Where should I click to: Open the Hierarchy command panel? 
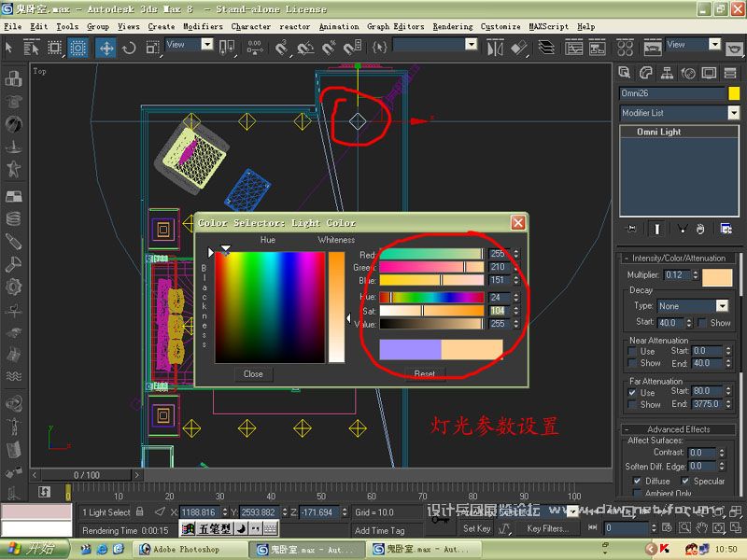[x=667, y=73]
